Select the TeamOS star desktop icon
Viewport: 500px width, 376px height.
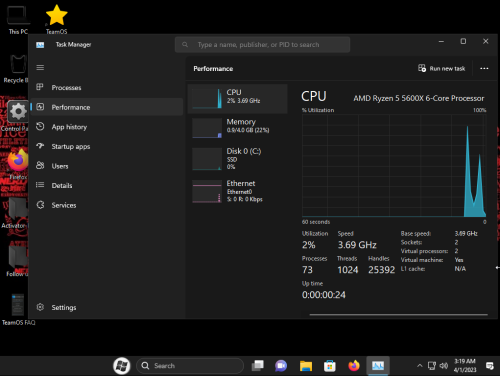(56, 19)
